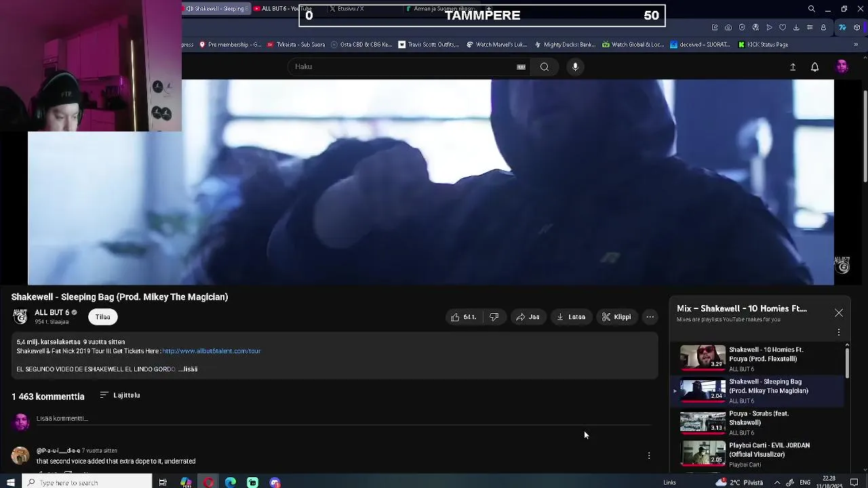The height and width of the screenshot is (488, 868).
Task: Open the Jaa share dialog
Action: tap(528, 317)
